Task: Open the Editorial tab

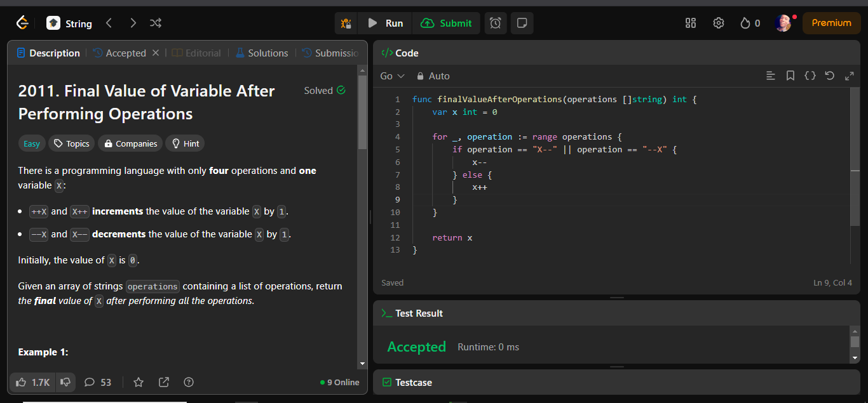Action: point(196,53)
